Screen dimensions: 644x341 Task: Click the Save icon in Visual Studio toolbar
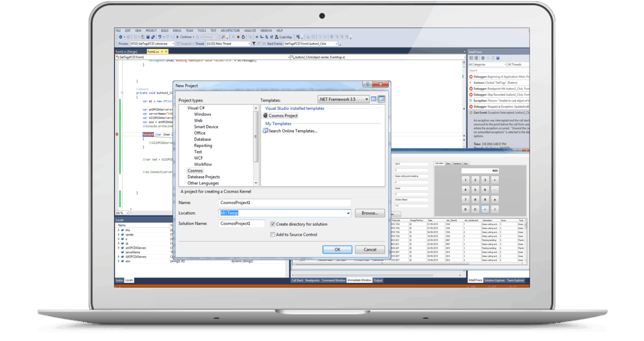148,37
